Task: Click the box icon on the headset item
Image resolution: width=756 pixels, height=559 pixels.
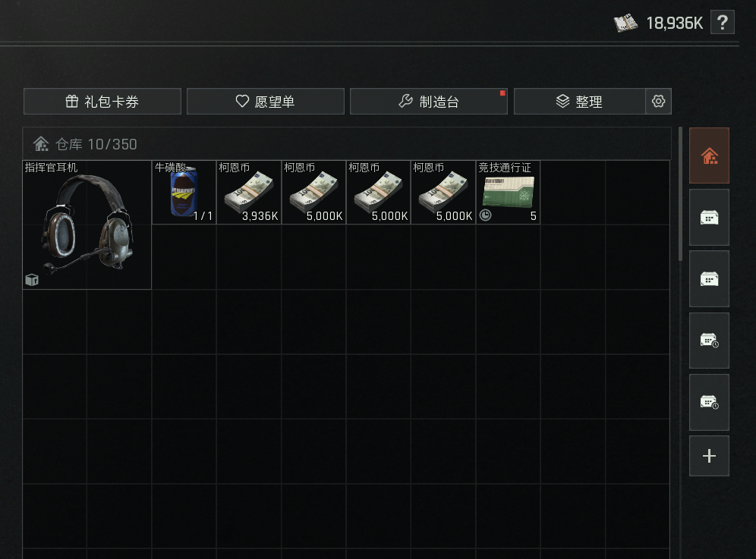Action: (x=32, y=280)
